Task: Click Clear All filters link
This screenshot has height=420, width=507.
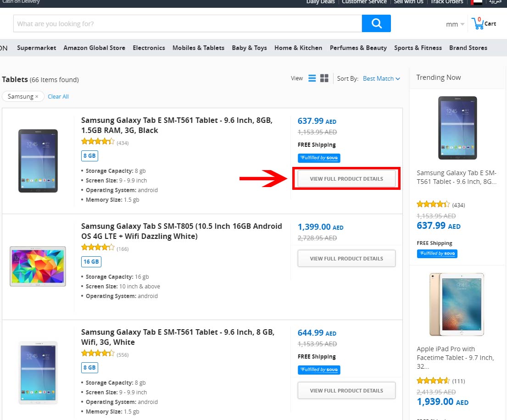Action: [x=58, y=97]
